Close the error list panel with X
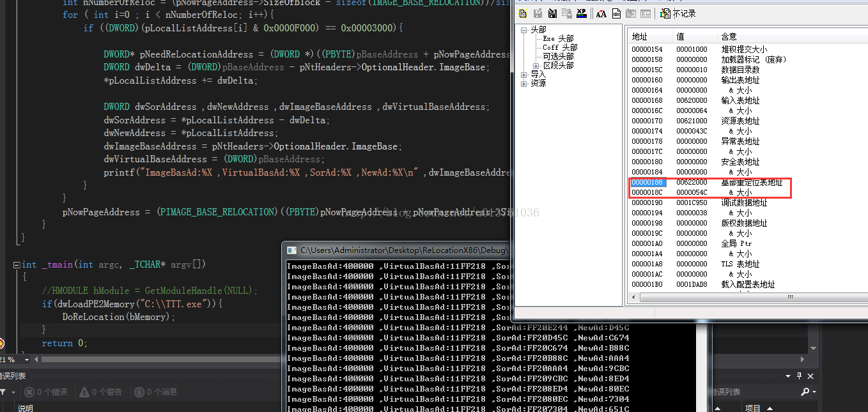This screenshot has height=412, width=868. (812, 376)
